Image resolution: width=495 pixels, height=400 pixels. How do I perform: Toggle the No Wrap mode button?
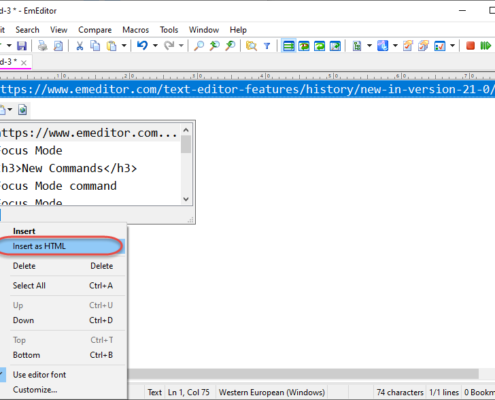(288, 45)
